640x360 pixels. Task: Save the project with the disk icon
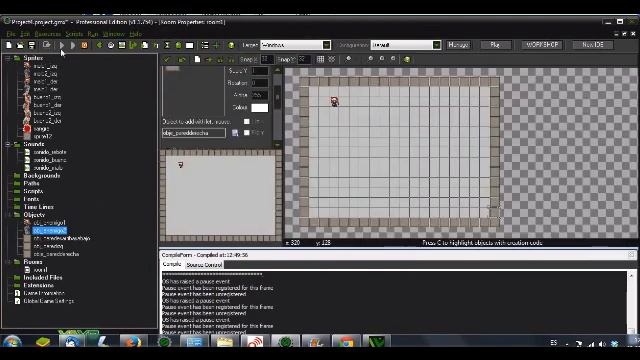(x=31, y=45)
